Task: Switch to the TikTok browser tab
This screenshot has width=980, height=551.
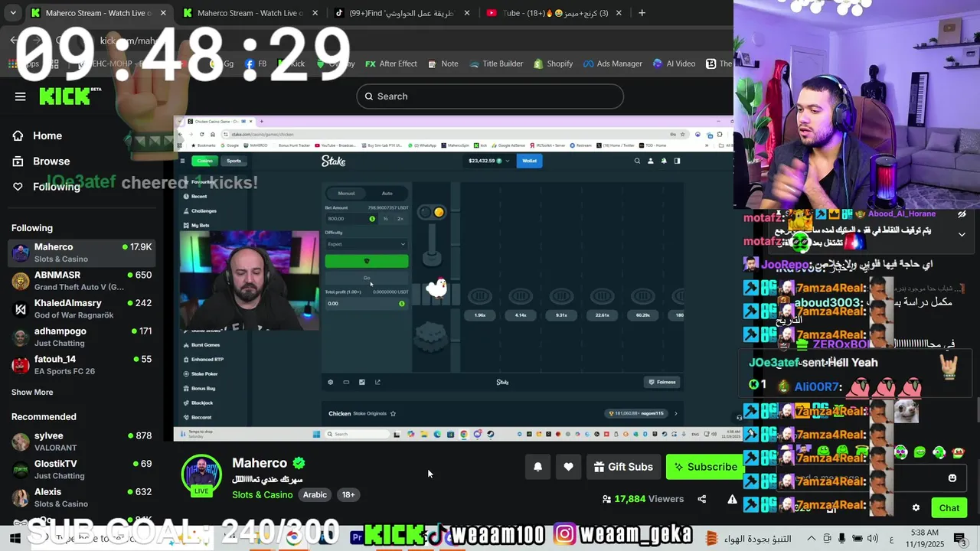Action: pos(403,13)
